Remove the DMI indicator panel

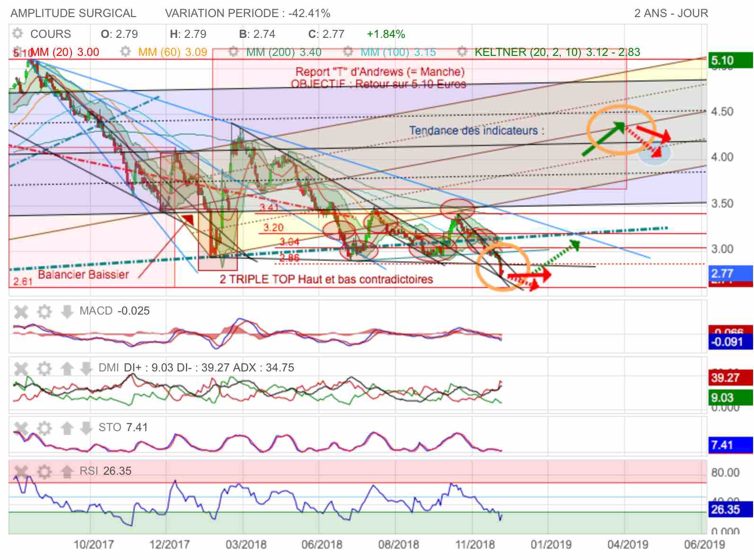point(21,368)
